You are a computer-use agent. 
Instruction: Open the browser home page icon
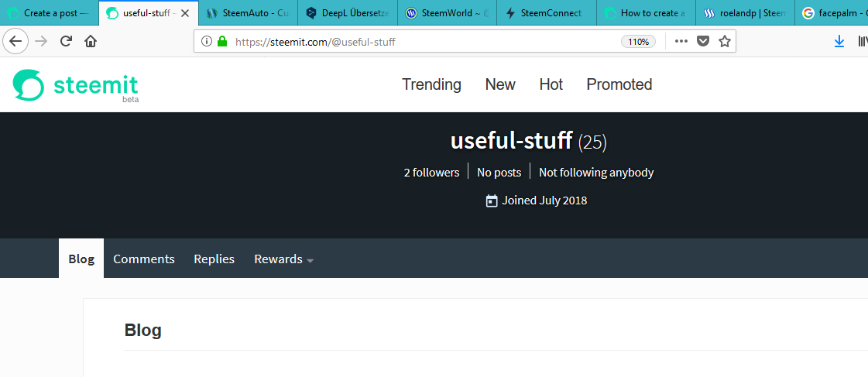coord(91,41)
